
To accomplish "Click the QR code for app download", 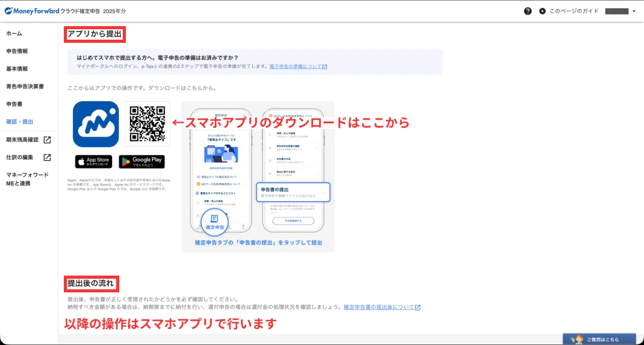I will pos(147,124).
